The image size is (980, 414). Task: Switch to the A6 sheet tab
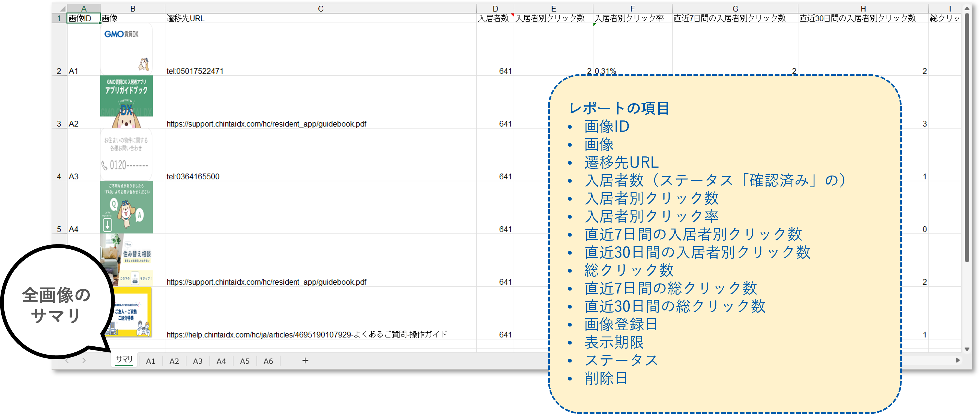pyautogui.click(x=268, y=361)
